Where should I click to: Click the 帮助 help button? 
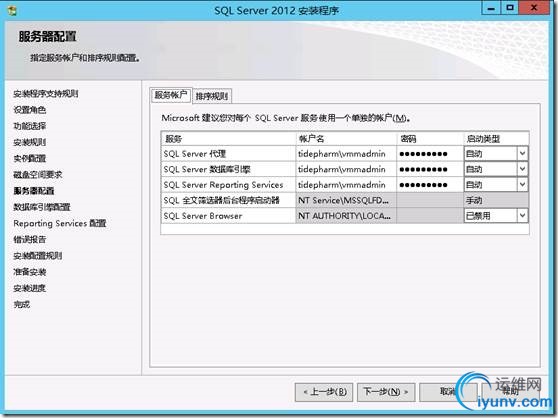(510, 392)
